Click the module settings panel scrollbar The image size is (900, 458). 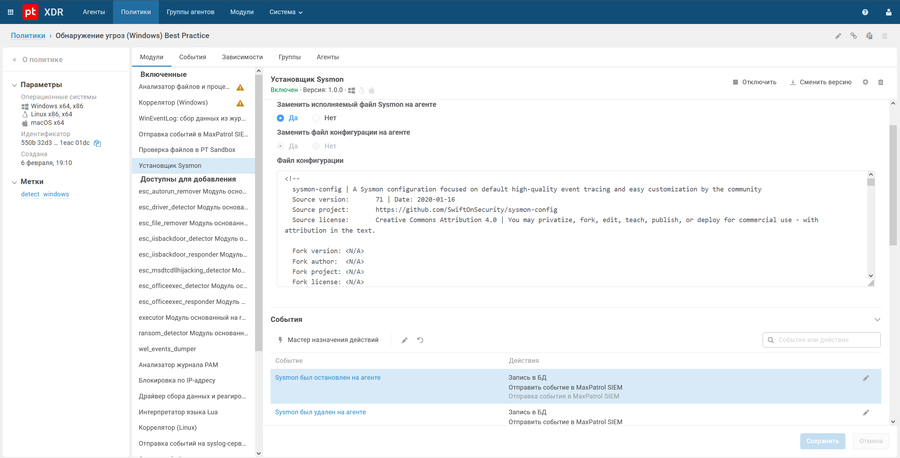point(893,184)
